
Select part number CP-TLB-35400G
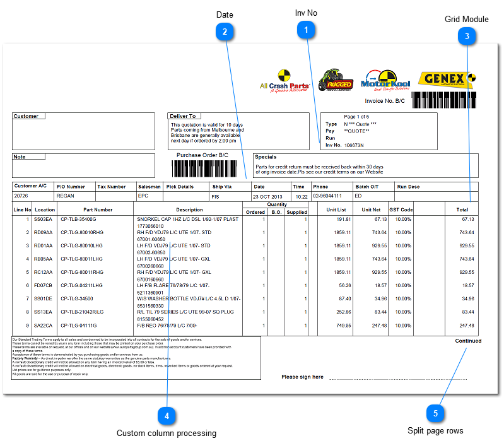pos(78,220)
